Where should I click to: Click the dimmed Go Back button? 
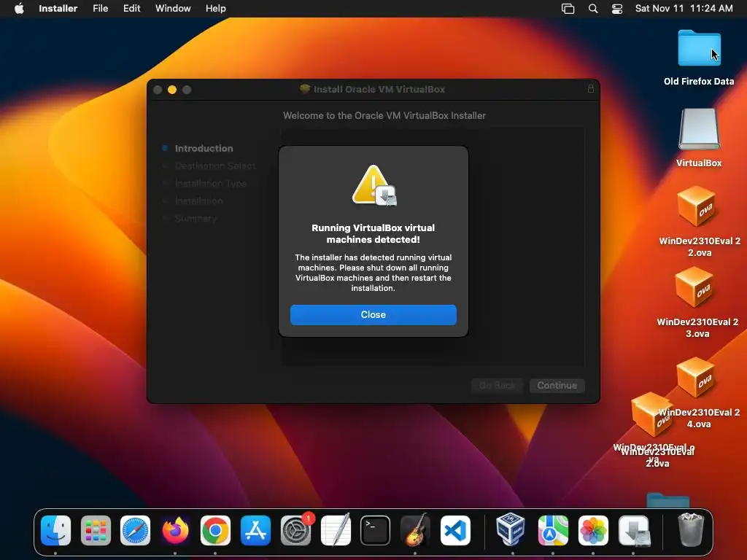(497, 385)
